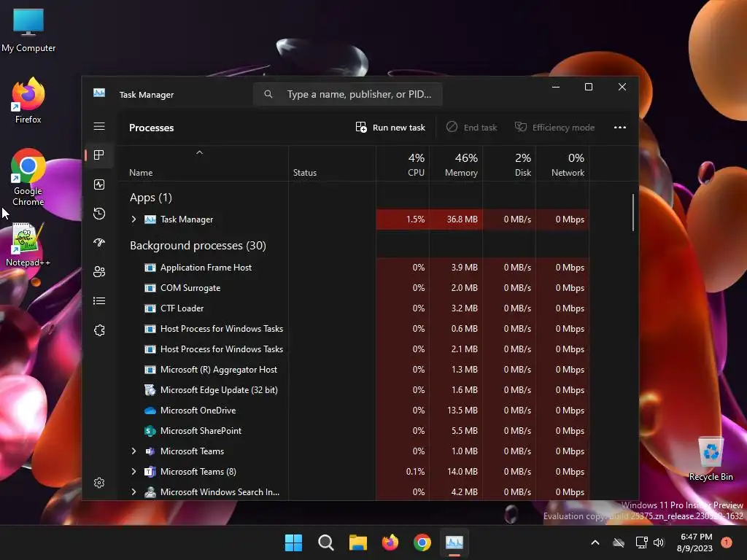The image size is (747, 560).
Task: Open Firefox desktop shortcut
Action: (28, 100)
